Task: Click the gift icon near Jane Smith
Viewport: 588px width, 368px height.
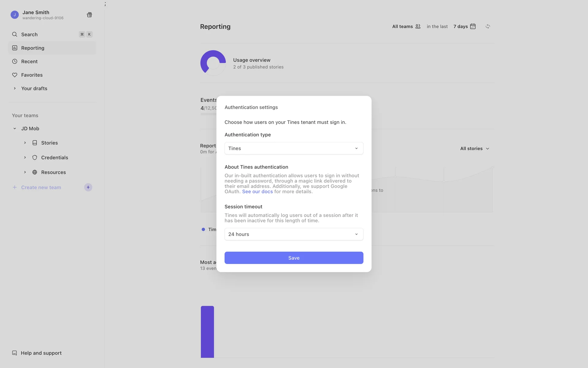Action: click(x=89, y=15)
